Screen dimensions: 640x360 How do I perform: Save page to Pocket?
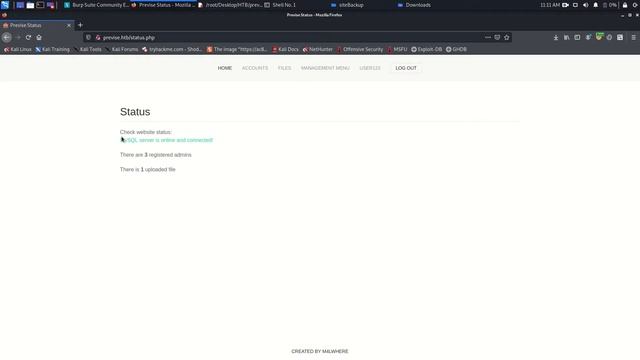coord(497,37)
